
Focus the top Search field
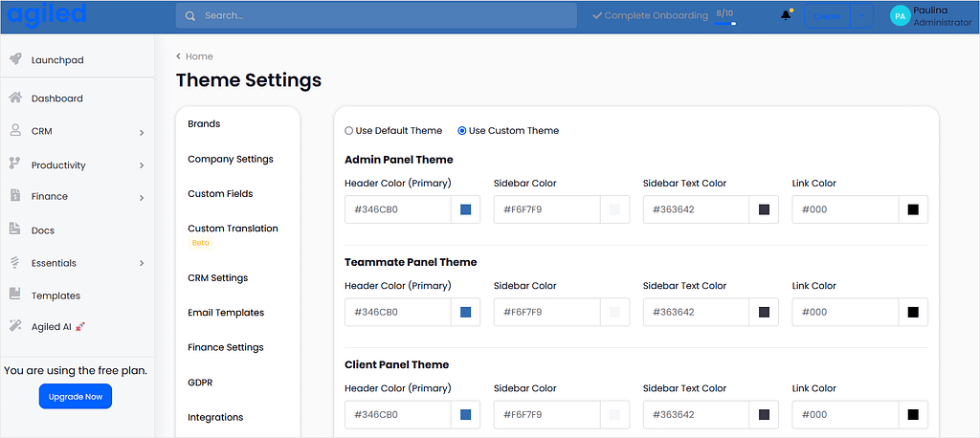[376, 15]
